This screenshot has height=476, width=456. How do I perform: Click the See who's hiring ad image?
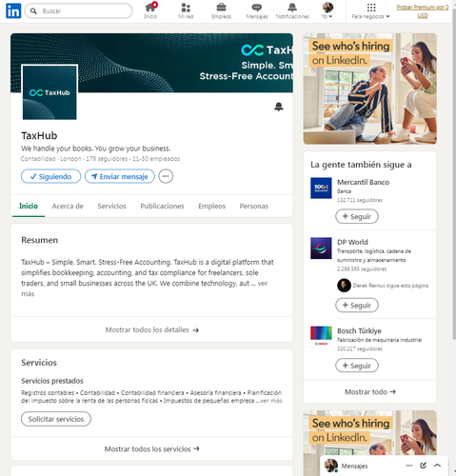pyautogui.click(x=370, y=89)
